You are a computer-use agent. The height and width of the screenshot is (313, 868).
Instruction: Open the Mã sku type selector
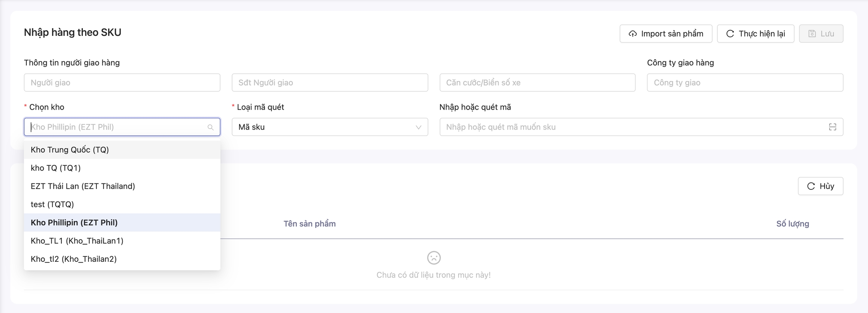[324, 127]
